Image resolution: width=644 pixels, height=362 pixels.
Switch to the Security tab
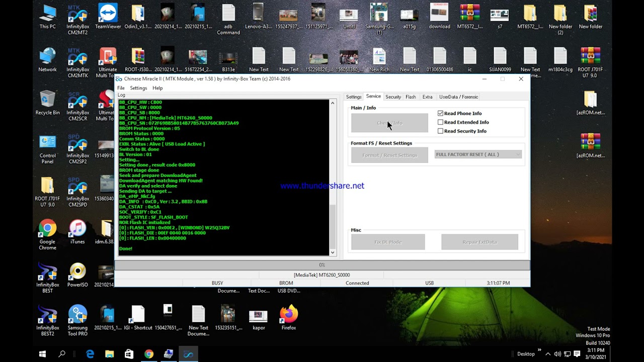(x=393, y=97)
